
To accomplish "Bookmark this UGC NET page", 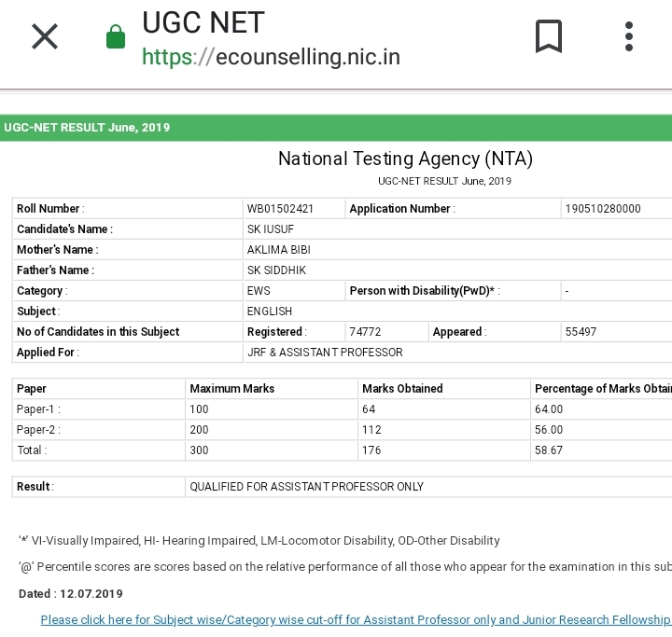I will click(549, 37).
